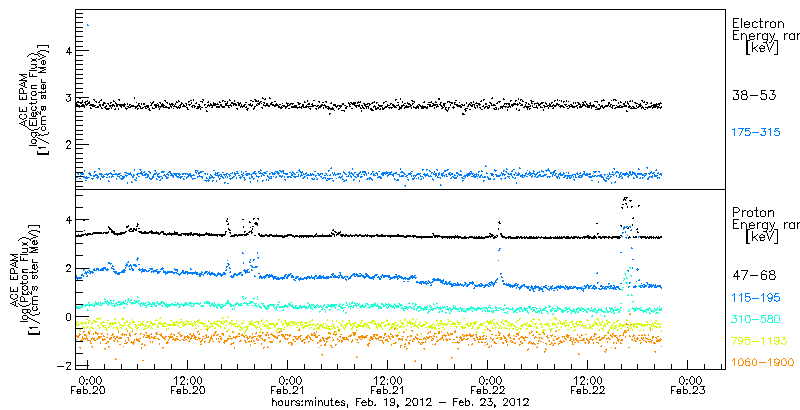Image resolution: width=800 pixels, height=410 pixels.
Task: Click the 0:00 Feb.20 time axis label
Action: (x=90, y=386)
